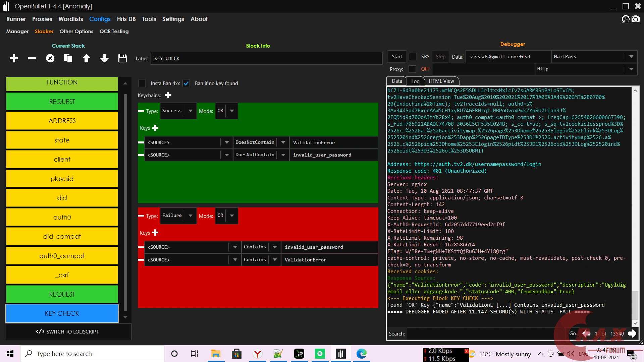The width and height of the screenshot is (644, 362).
Task: Save the current config
Action: (x=122, y=58)
